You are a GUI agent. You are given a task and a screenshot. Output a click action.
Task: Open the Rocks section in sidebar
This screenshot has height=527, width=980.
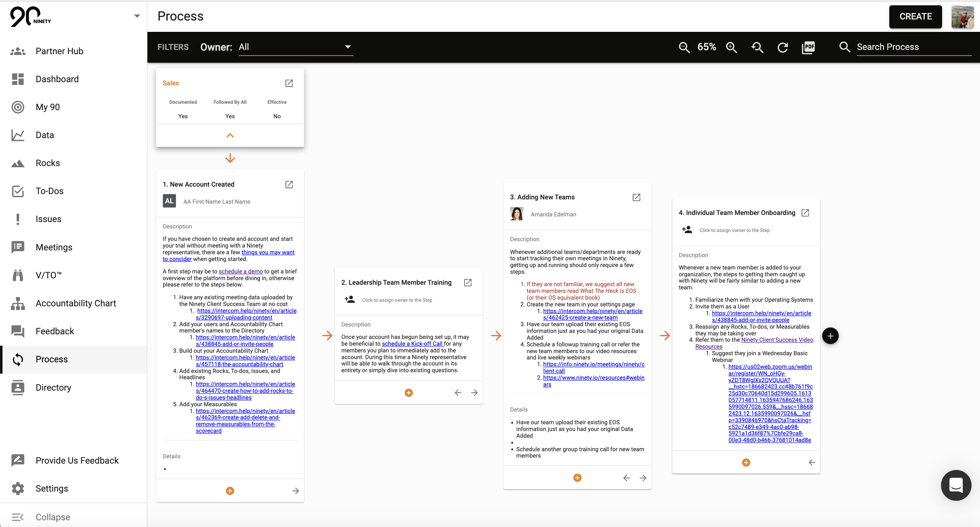(x=48, y=163)
